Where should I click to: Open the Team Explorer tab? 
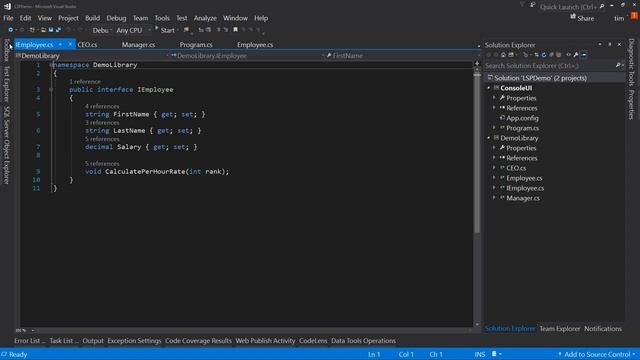(x=560, y=329)
